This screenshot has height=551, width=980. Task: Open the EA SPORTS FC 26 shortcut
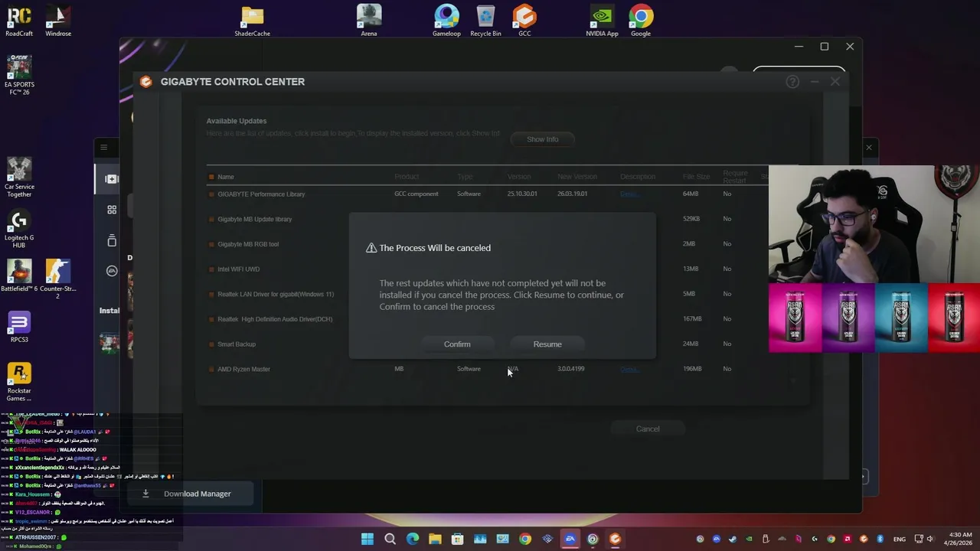click(x=19, y=75)
